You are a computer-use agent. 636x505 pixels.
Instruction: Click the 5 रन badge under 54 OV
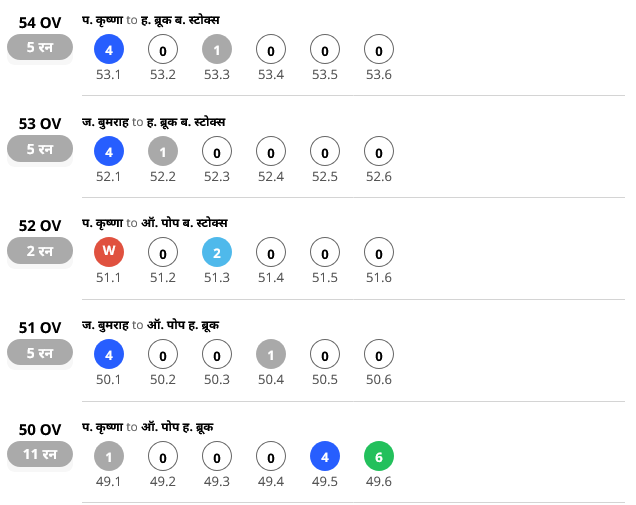pyautogui.click(x=40, y=47)
